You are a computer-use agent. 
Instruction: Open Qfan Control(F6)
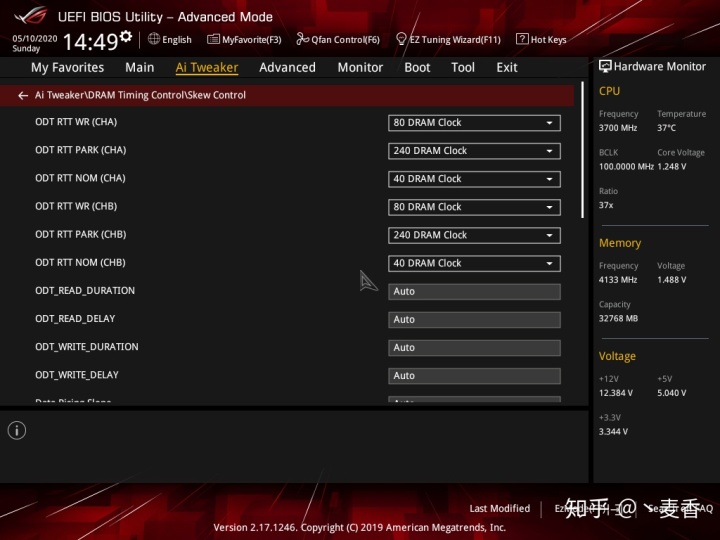338,39
